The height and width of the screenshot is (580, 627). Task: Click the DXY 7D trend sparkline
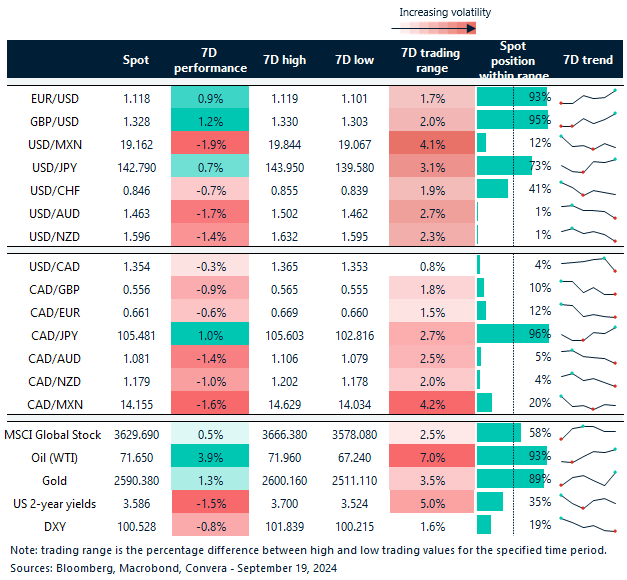pos(588,524)
